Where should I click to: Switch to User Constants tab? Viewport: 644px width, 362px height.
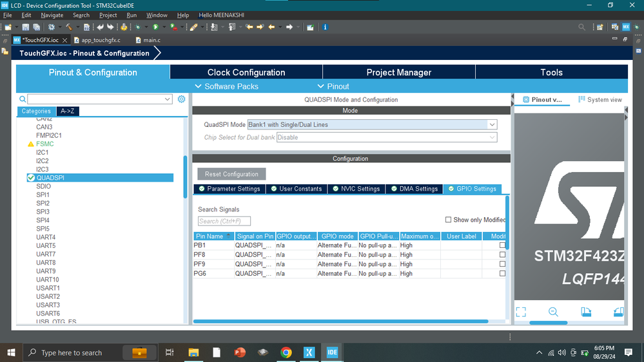[297, 189]
